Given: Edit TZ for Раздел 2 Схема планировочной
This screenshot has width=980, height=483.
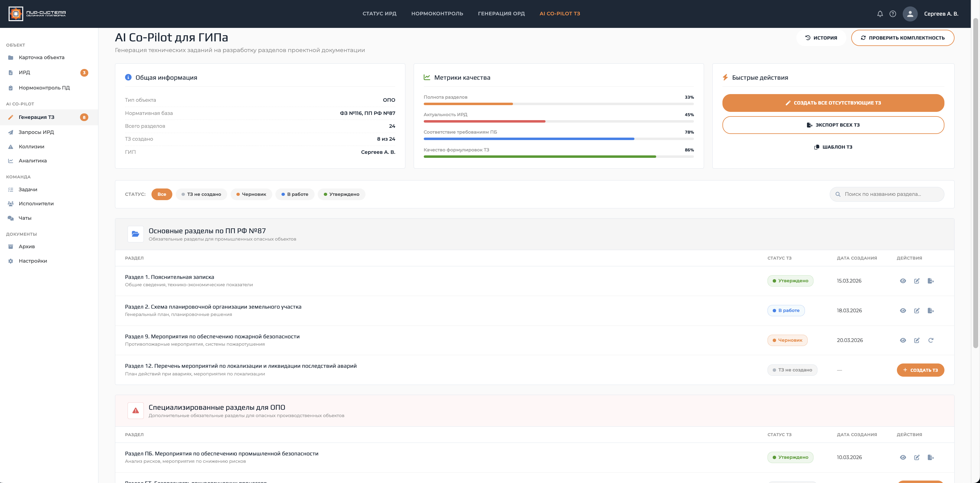Looking at the screenshot, I should pos(917,310).
